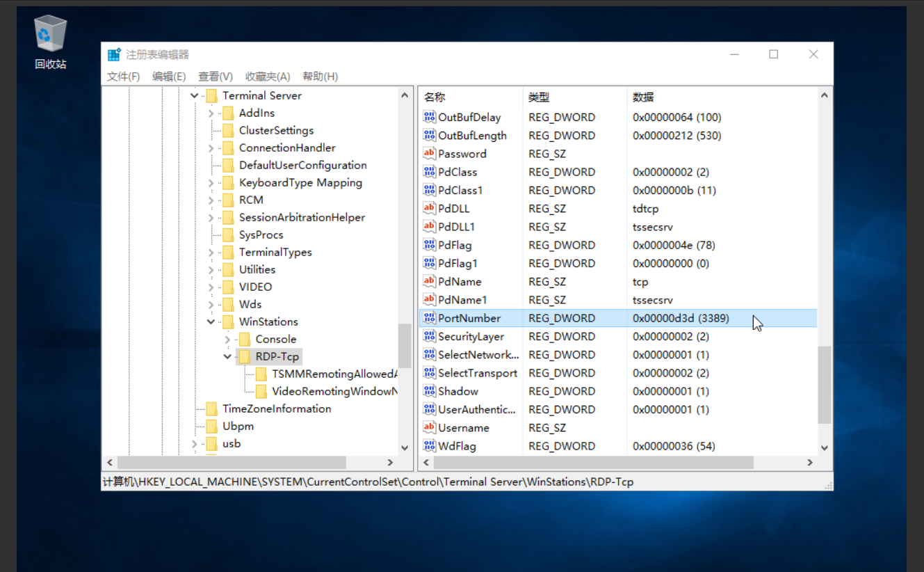Click the data value 0x00000d3d (3389)

click(681, 318)
